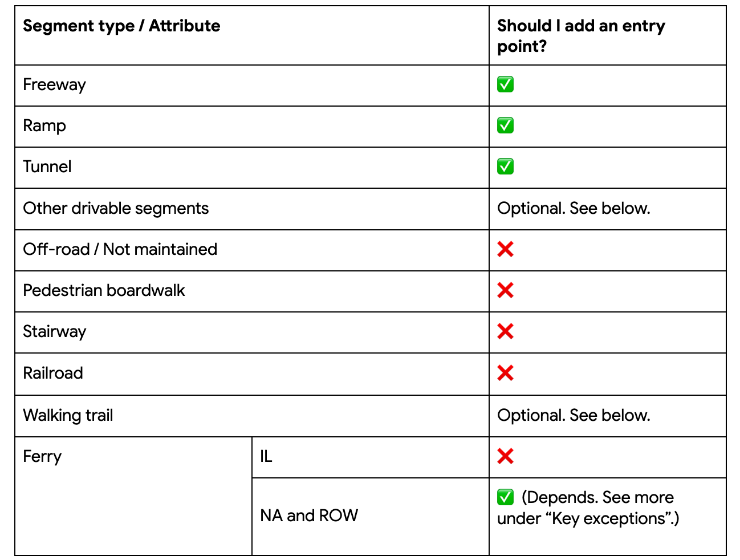Viewport: 740px width, 560px height.
Task: Click the 'IL' cell next to Ferry
Action: (x=371, y=457)
